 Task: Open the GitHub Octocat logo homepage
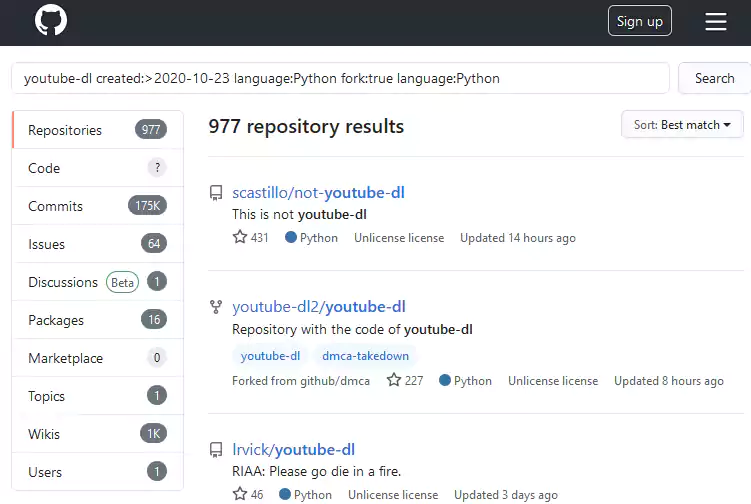pyautogui.click(x=51, y=21)
